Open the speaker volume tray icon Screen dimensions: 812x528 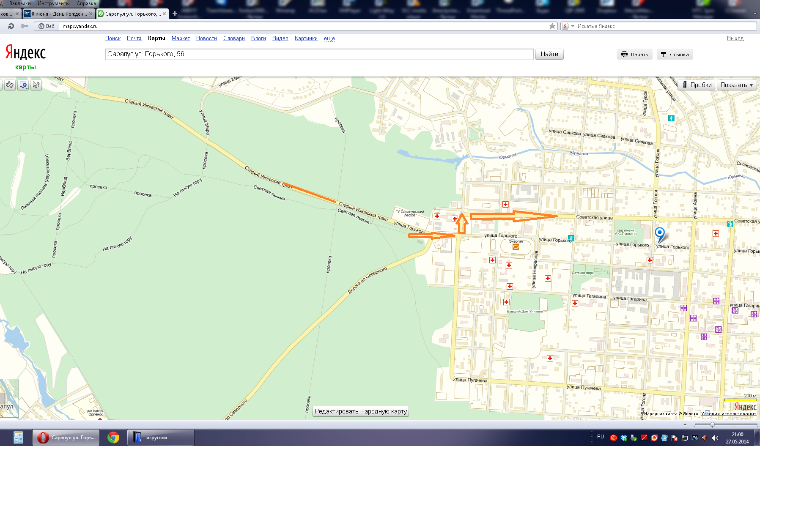click(715, 438)
